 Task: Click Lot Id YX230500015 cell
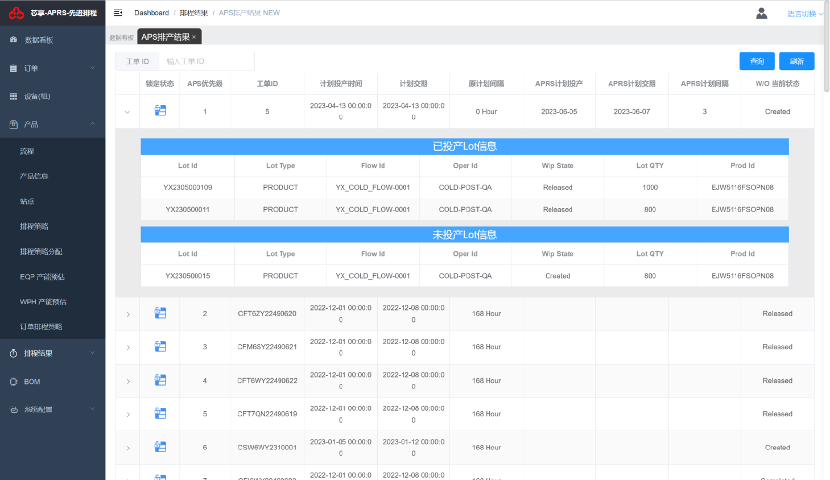187,276
